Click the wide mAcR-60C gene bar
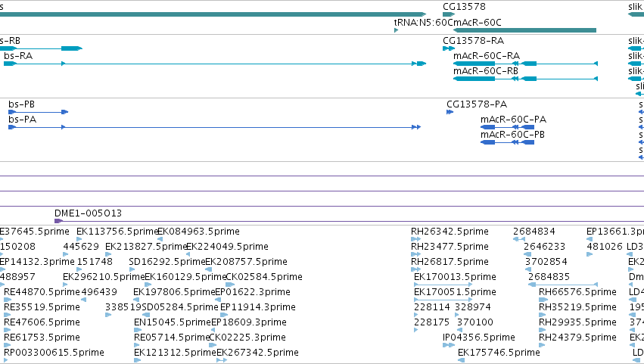This screenshot has height=364, width=644. pos(524,30)
